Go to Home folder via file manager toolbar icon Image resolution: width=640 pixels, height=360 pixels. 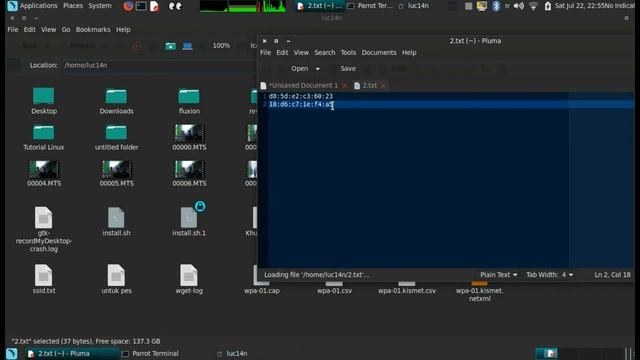click(x=171, y=46)
